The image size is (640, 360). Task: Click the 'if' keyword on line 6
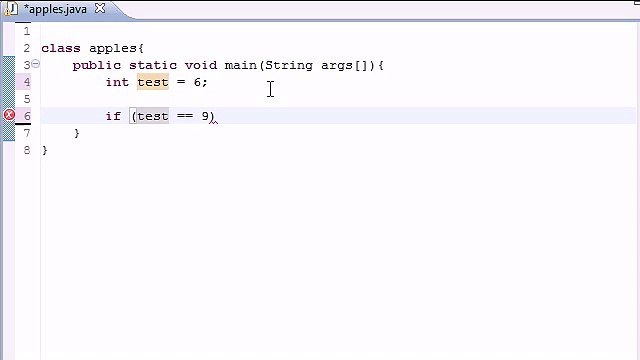[x=113, y=116]
